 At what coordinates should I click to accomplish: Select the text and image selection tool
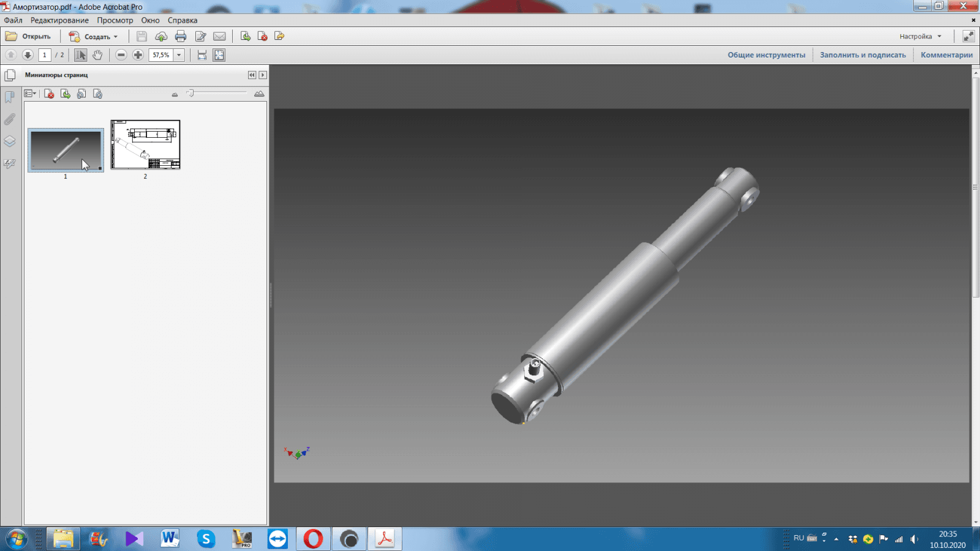point(80,54)
